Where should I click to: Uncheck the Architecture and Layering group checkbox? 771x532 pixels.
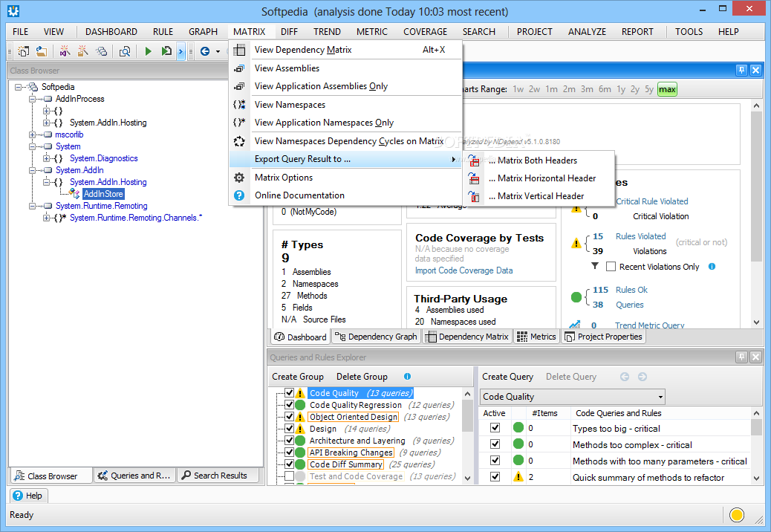coord(289,441)
